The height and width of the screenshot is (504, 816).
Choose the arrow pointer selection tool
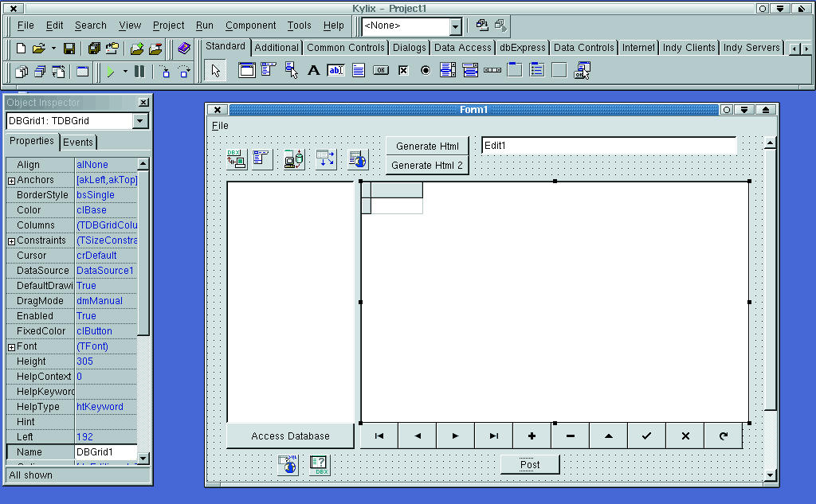214,71
